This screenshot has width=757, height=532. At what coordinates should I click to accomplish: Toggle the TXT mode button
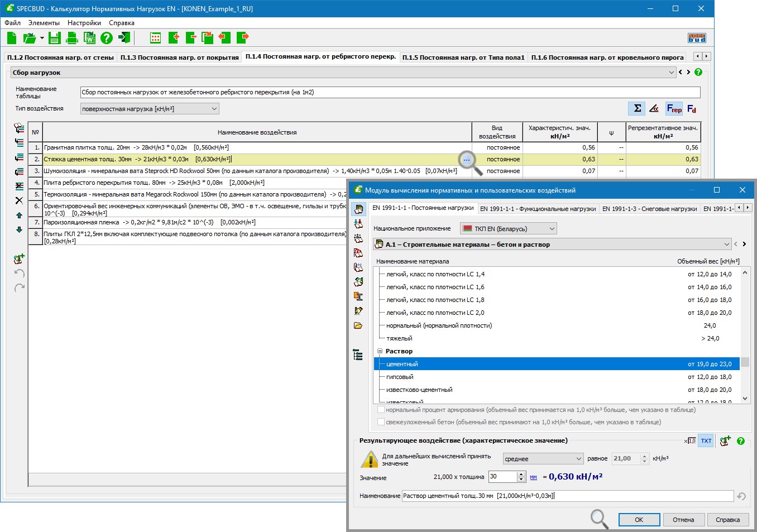(x=706, y=441)
